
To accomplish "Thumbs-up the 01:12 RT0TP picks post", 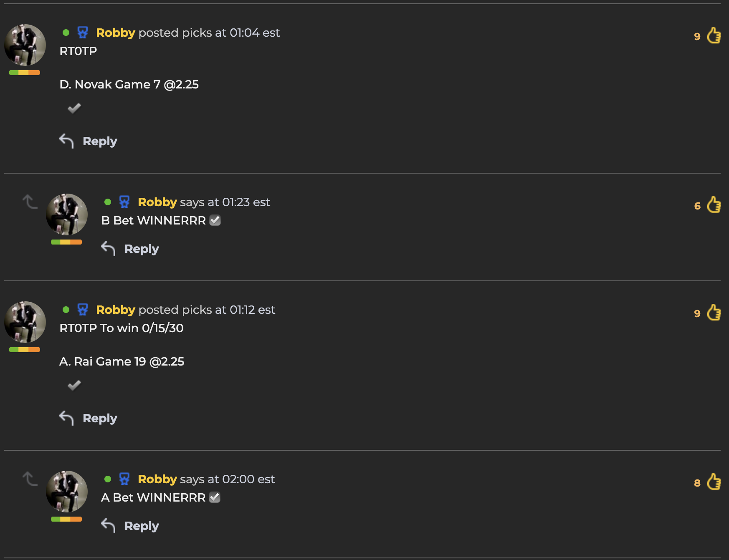I will pos(714,313).
